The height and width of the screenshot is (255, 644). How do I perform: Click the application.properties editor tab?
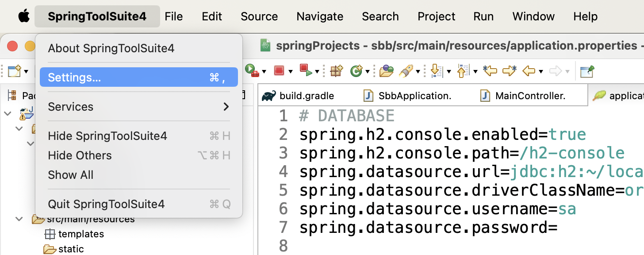(616, 96)
